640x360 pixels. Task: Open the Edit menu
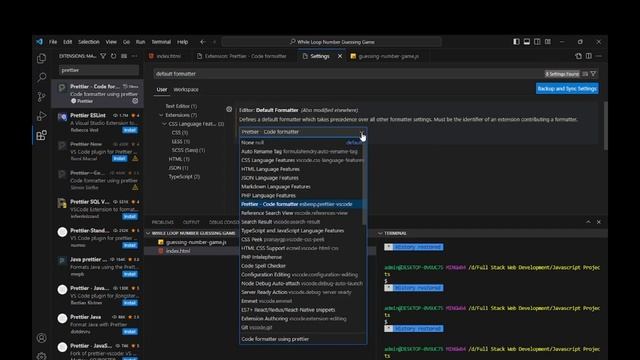point(67,42)
